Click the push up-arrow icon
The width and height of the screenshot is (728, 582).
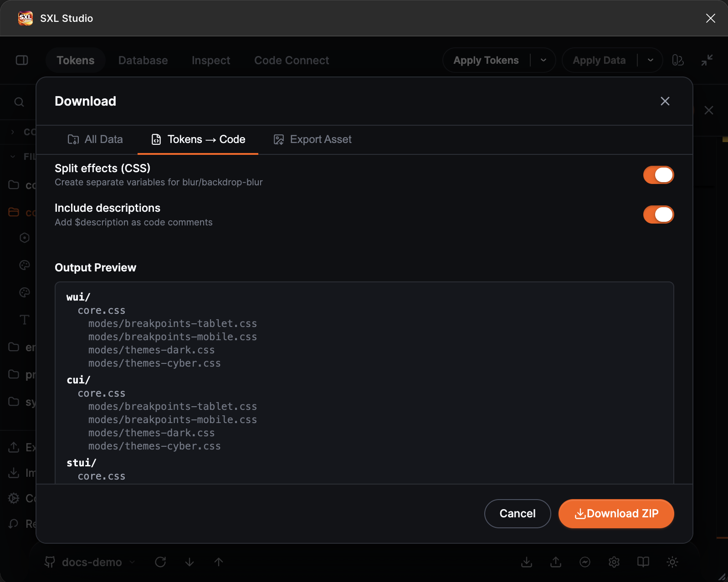coord(219,562)
